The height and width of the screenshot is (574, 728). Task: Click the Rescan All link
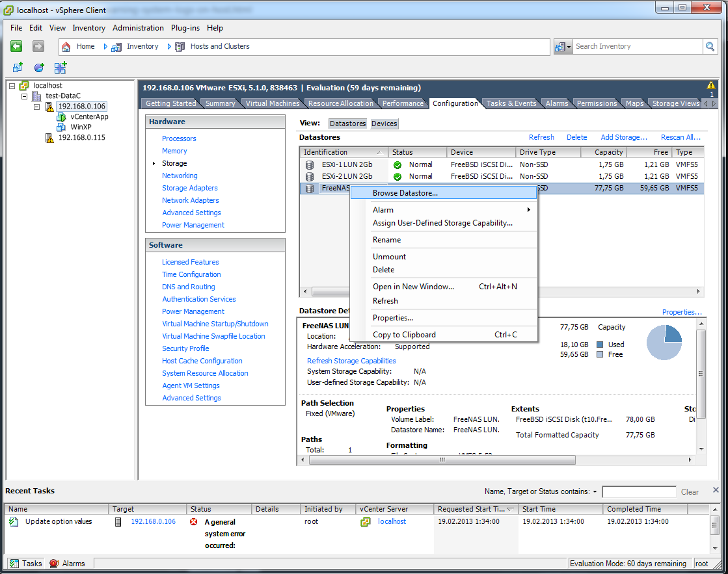point(681,137)
